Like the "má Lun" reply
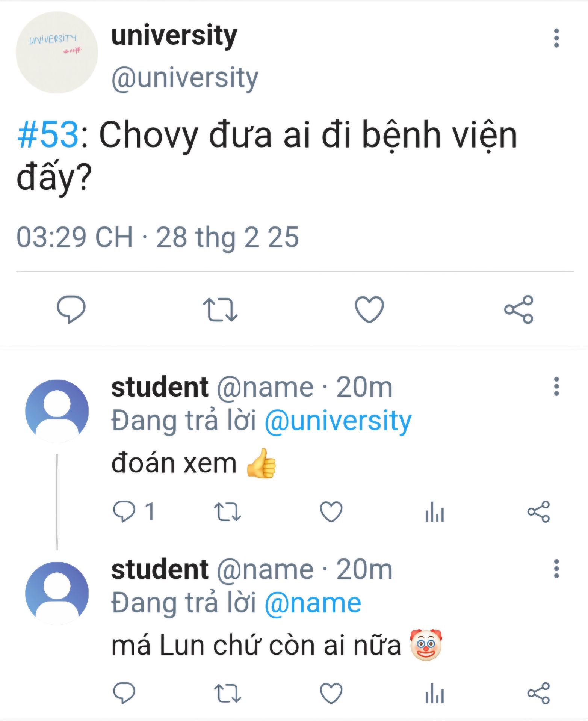 coord(331,693)
